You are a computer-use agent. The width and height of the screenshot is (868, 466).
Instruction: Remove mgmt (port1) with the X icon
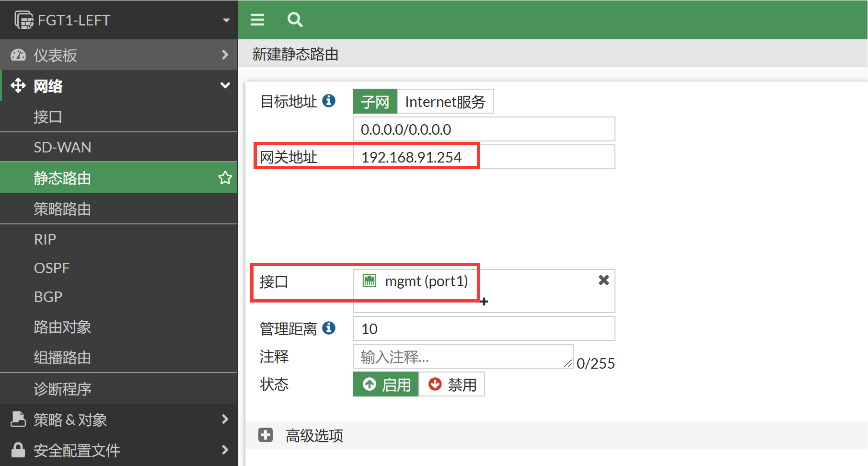pyautogui.click(x=603, y=280)
